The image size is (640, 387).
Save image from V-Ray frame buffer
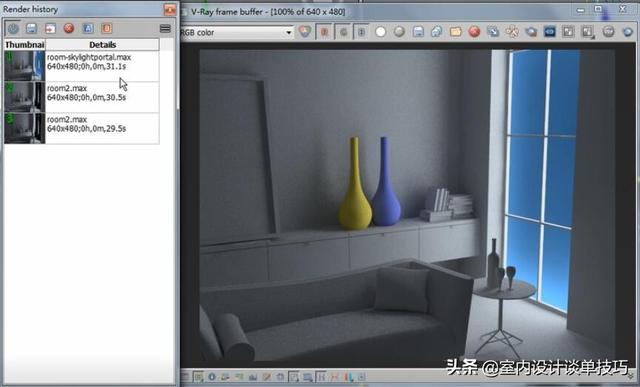tap(418, 31)
